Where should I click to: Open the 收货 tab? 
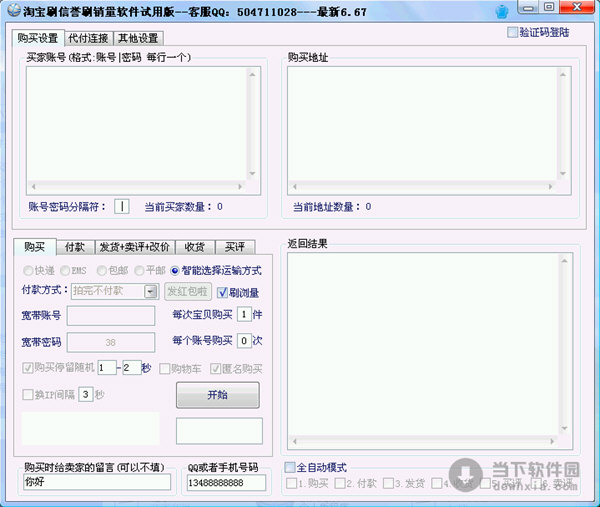[194, 247]
